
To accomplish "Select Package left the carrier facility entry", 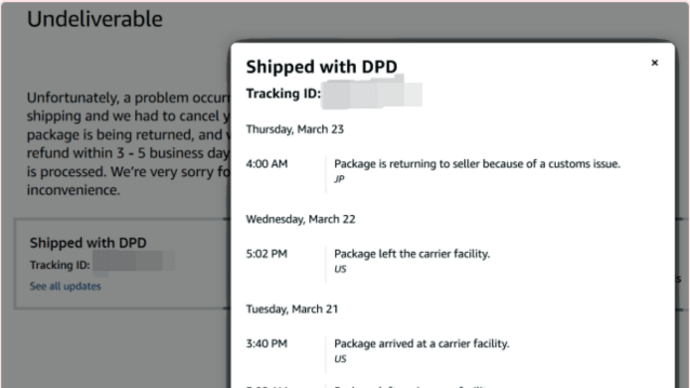I will point(412,254).
